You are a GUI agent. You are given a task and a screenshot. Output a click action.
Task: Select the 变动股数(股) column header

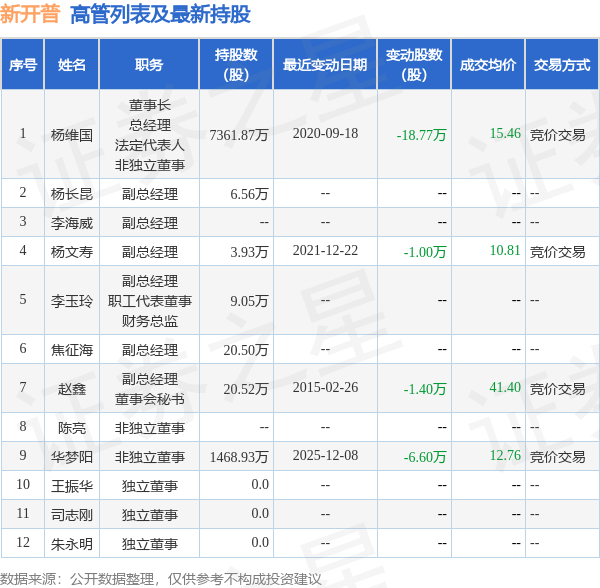(414, 65)
